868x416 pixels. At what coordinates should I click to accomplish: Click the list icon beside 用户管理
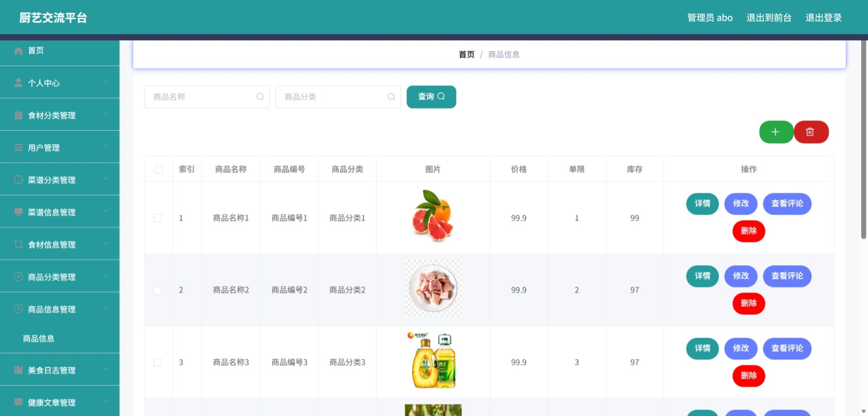[x=18, y=147]
